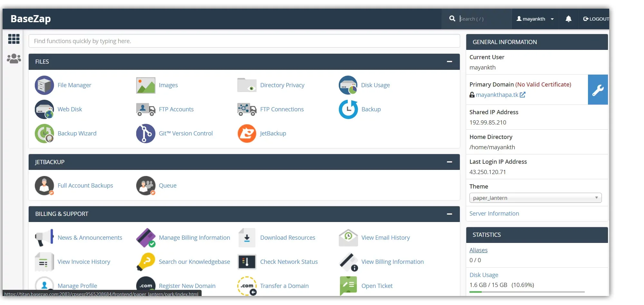Open the JetBackup orange icon
The width and height of the screenshot is (644, 305).
tap(247, 134)
